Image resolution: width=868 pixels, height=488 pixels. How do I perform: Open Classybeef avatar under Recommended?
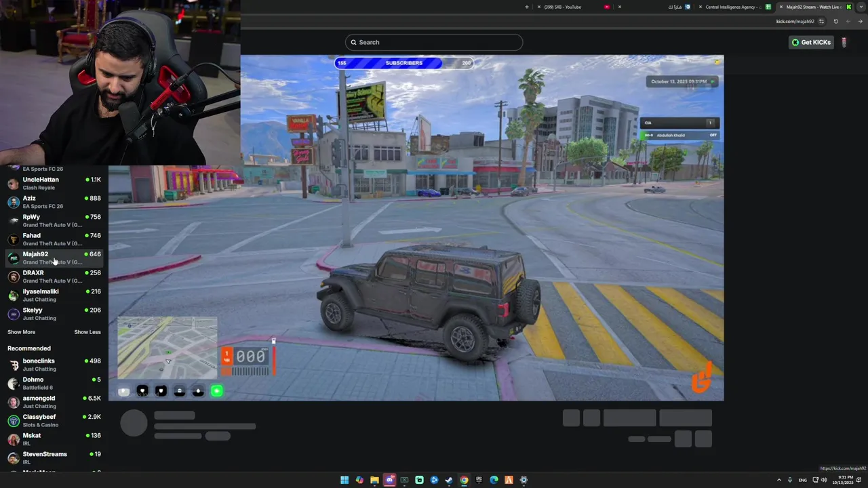(x=13, y=421)
